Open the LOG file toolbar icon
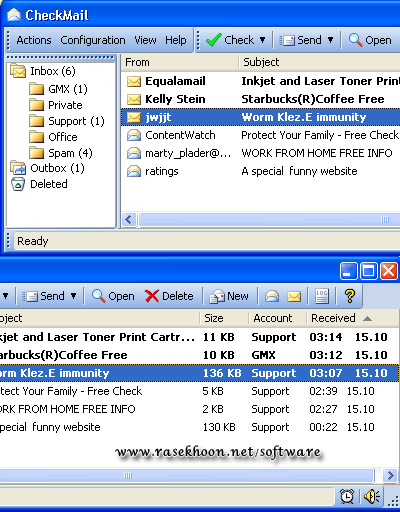The image size is (400, 512). pos(322,296)
